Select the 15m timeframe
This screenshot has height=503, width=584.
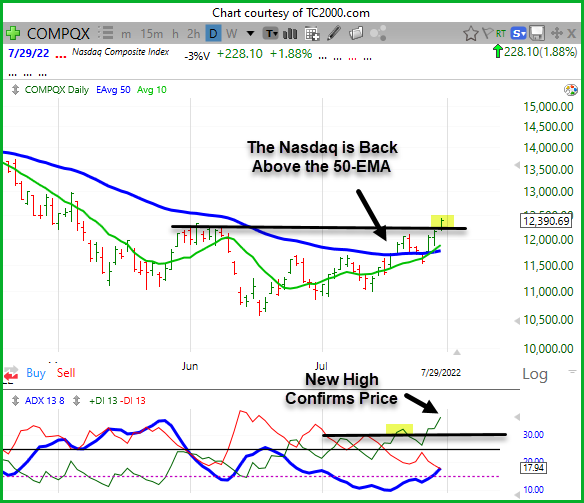click(152, 34)
